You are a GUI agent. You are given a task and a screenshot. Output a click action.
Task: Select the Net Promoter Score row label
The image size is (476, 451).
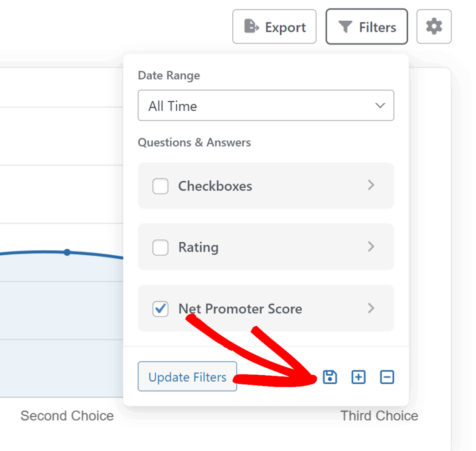click(240, 309)
